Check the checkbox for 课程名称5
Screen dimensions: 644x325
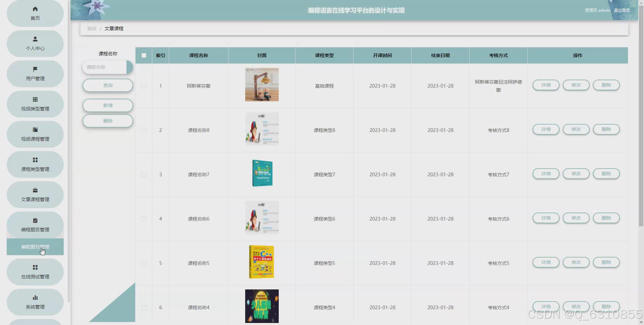144,263
